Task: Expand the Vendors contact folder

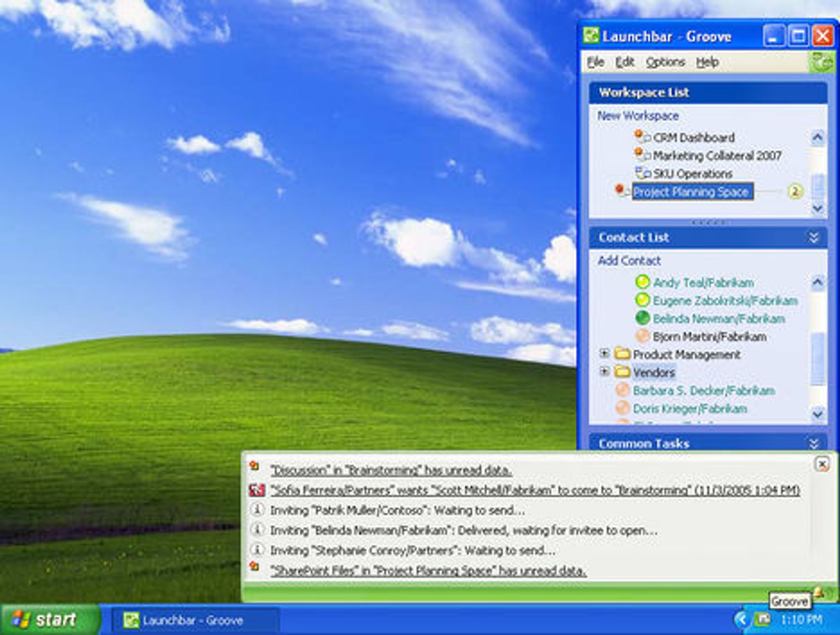Action: [x=604, y=371]
